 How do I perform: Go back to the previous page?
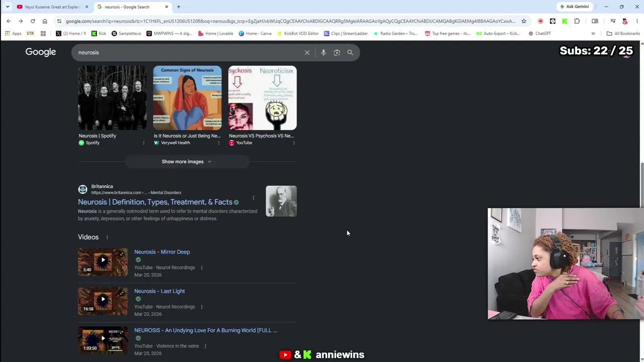pyautogui.click(x=9, y=21)
